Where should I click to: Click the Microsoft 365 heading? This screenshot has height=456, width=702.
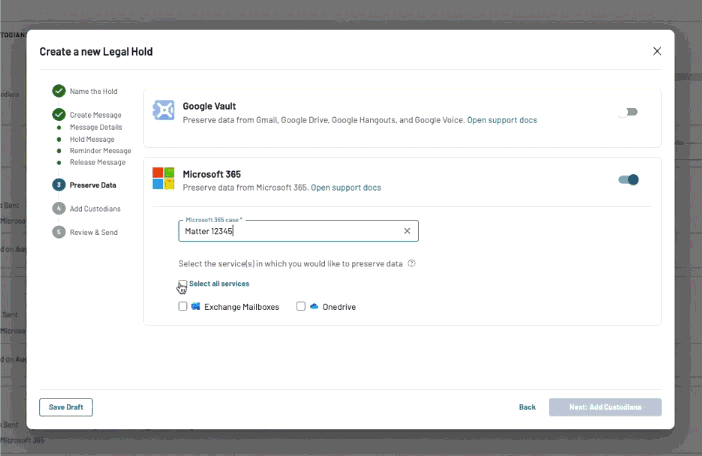point(212,174)
